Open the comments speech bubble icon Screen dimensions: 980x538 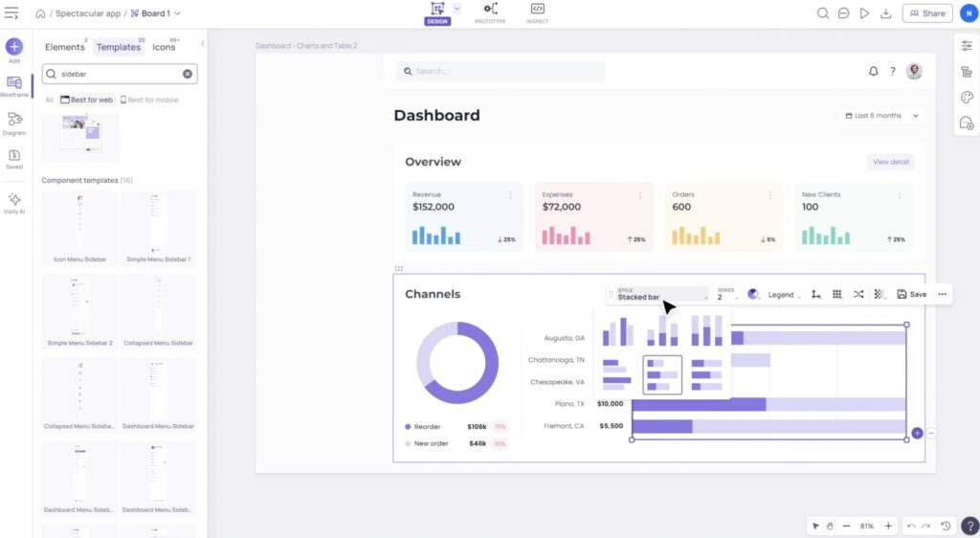pyautogui.click(x=843, y=13)
